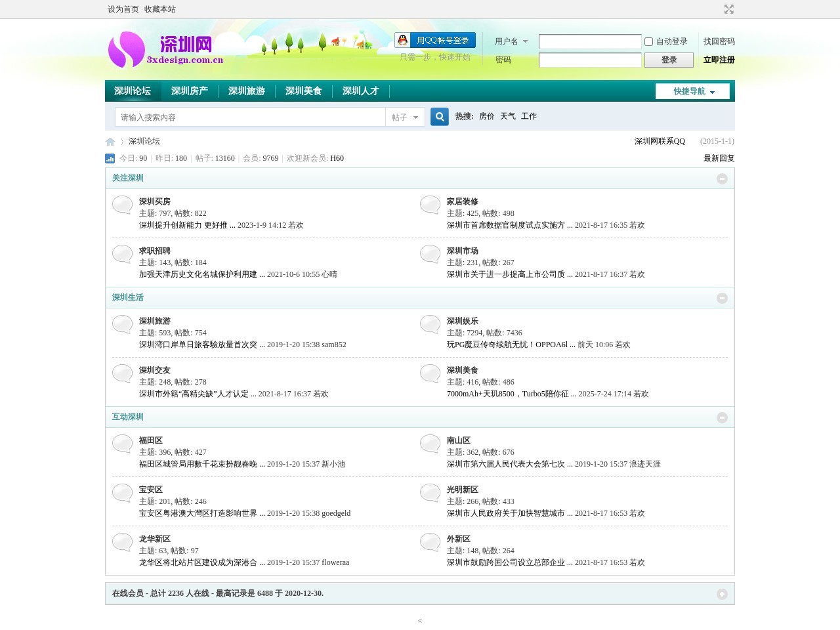Click the forum statistics chart icon

pyautogui.click(x=110, y=158)
